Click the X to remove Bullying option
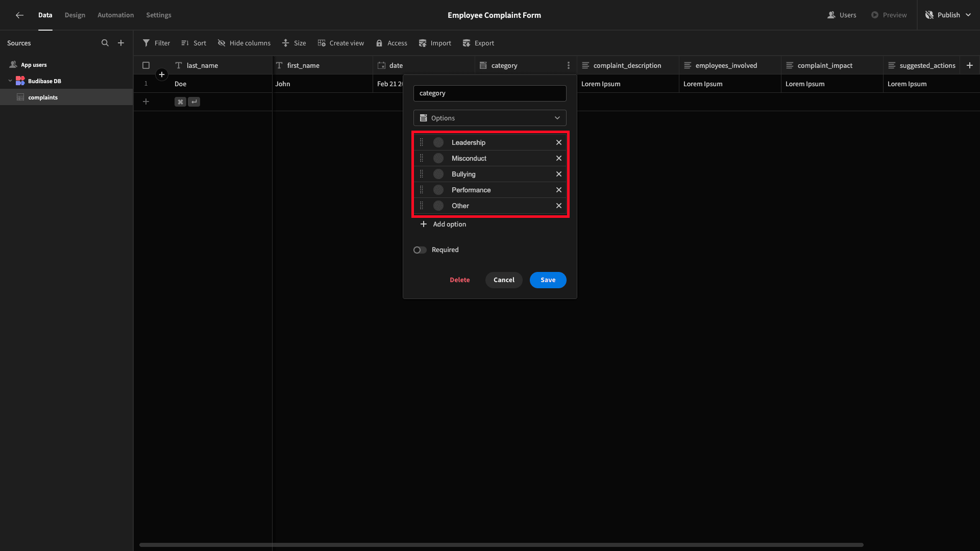980x551 pixels. tap(559, 173)
